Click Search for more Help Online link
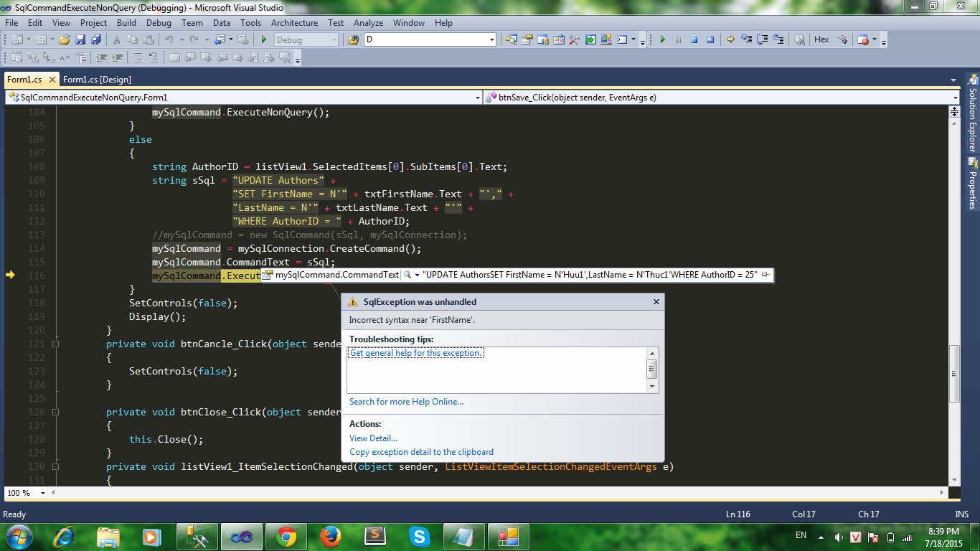 [406, 402]
